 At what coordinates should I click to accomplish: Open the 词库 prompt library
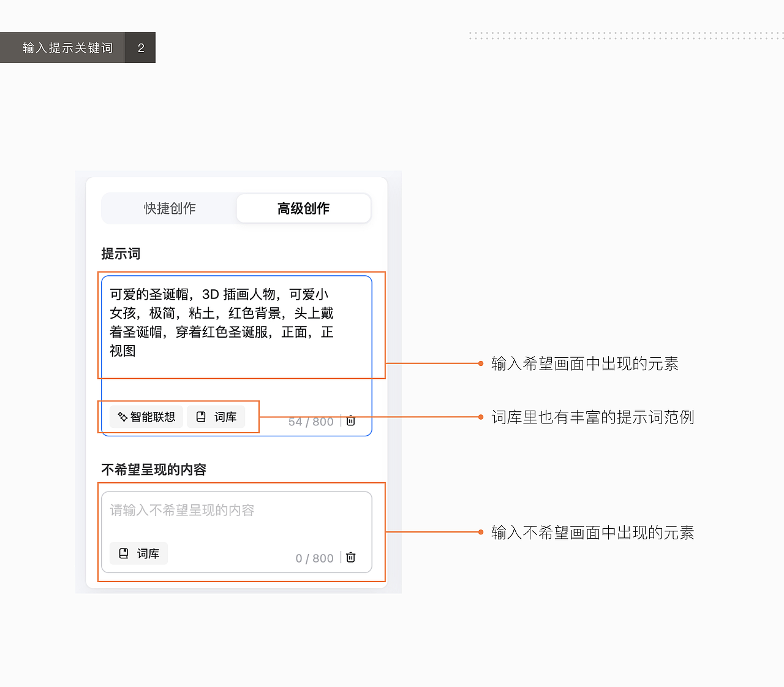(216, 417)
